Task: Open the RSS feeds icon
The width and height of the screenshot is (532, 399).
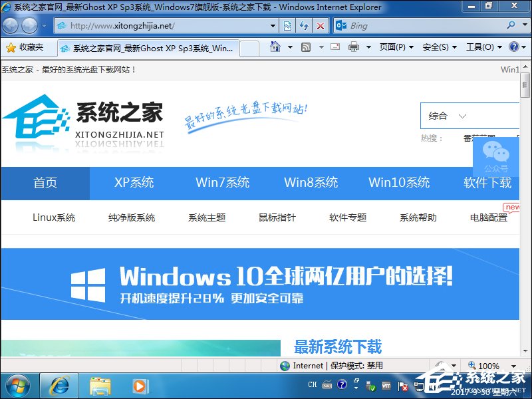Action: pyautogui.click(x=304, y=48)
